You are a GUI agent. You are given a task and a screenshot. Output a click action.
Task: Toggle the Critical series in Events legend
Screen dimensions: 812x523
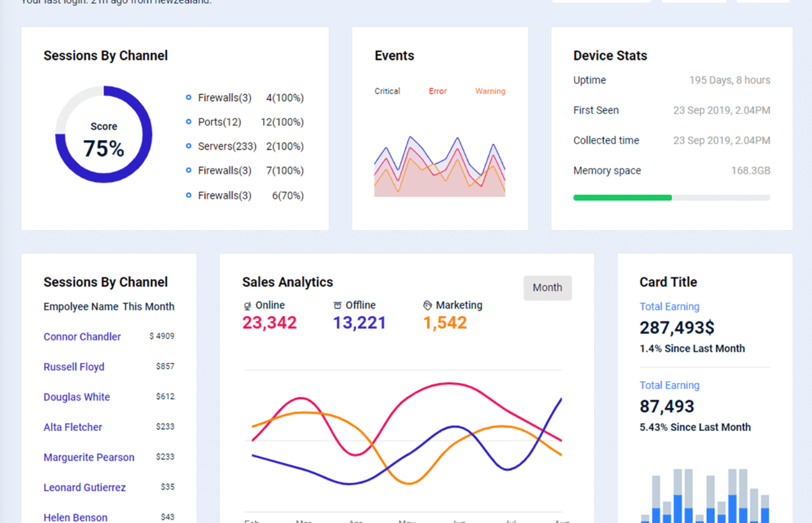387,91
